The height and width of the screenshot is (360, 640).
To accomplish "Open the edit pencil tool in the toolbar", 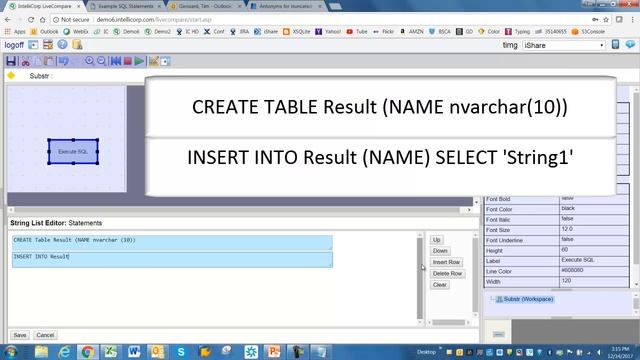I will coord(153,61).
